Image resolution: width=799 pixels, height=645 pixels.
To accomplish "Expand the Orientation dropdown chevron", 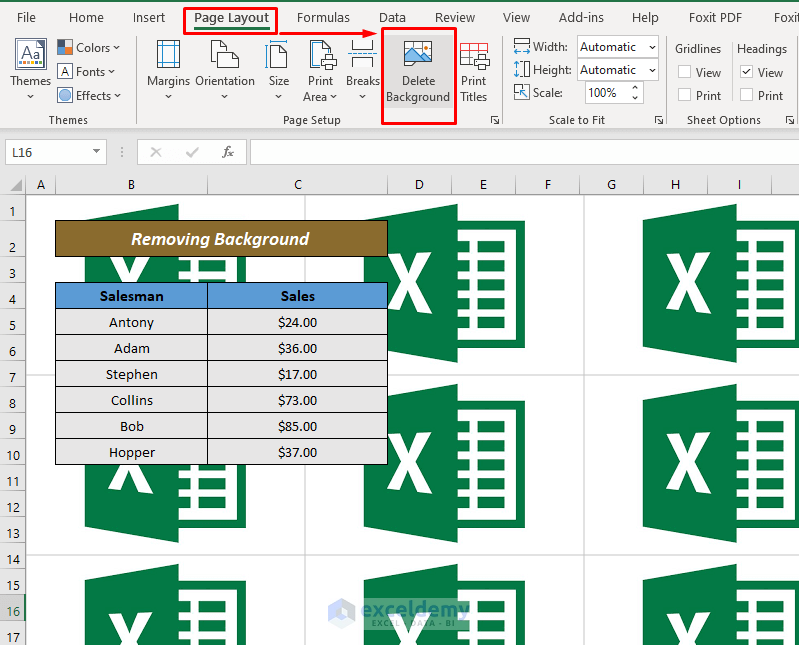I will [224, 96].
